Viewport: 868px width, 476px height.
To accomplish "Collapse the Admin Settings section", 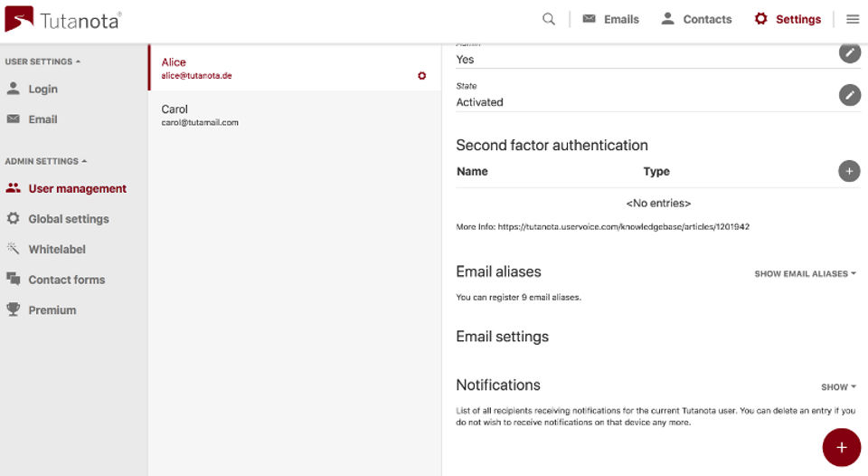I will click(46, 161).
